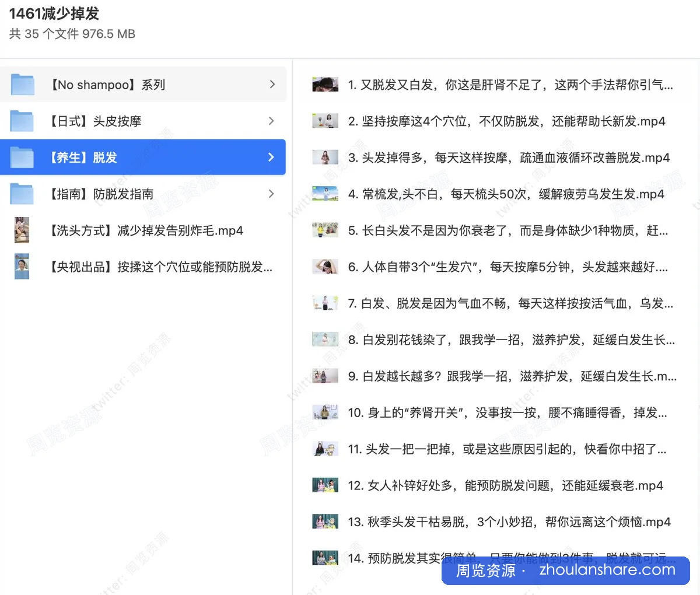Open file 3. 头发掉得多，每天这样按摩
The height and width of the screenshot is (595, 700).
509,157
